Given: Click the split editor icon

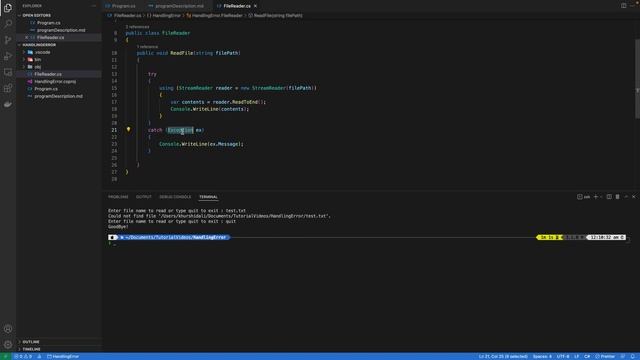Looking at the screenshot, I should [x=623, y=6].
